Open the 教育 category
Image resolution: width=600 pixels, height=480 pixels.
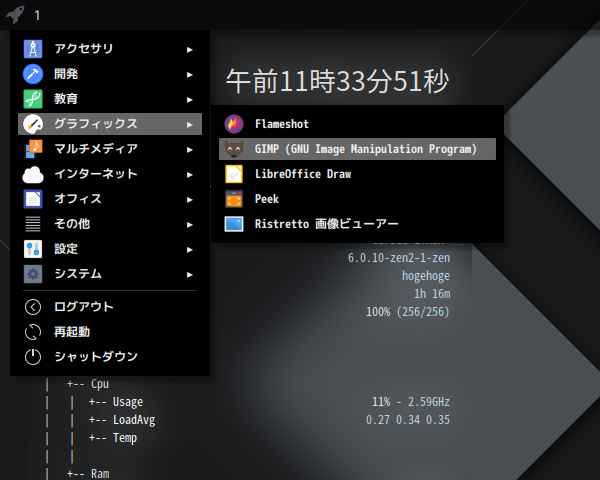tap(110, 99)
